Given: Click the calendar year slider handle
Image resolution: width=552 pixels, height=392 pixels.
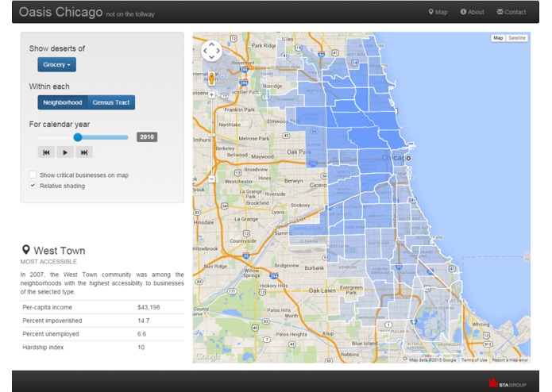Looking at the screenshot, I should coord(78,137).
